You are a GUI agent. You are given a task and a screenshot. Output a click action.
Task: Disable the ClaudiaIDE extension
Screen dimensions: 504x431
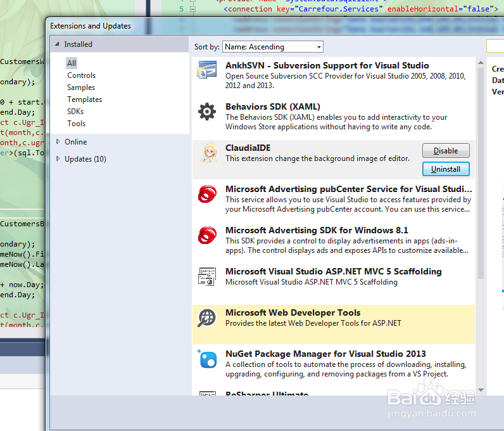(446, 151)
